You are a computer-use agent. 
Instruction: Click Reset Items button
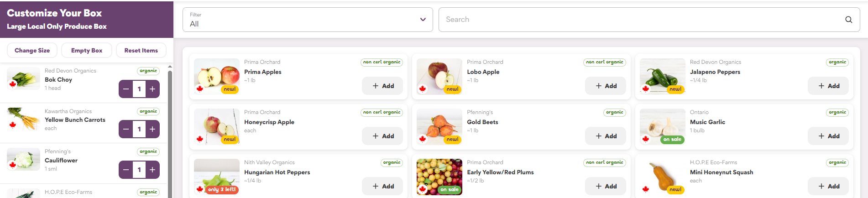click(141, 50)
